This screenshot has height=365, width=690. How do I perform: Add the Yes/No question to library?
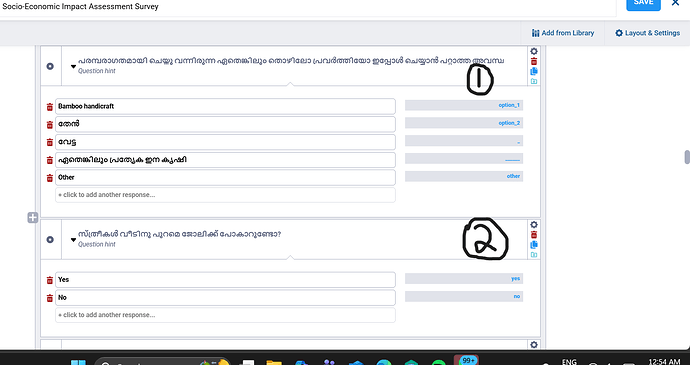click(x=534, y=255)
